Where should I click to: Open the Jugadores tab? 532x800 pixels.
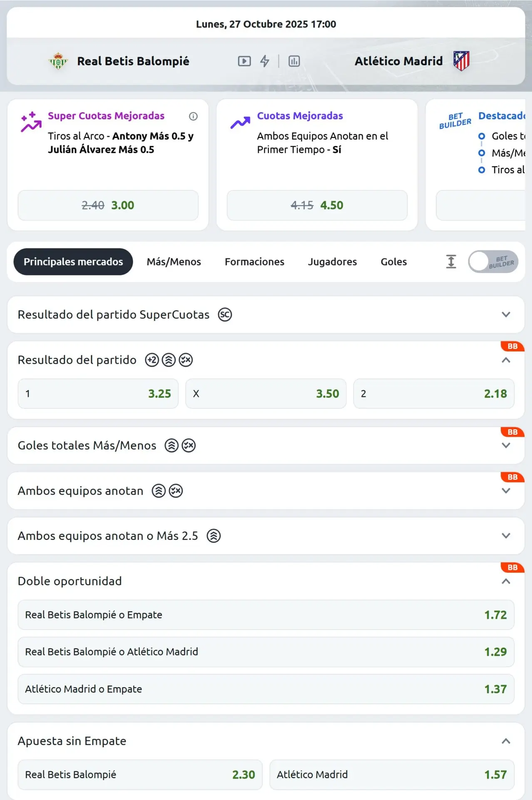click(332, 262)
